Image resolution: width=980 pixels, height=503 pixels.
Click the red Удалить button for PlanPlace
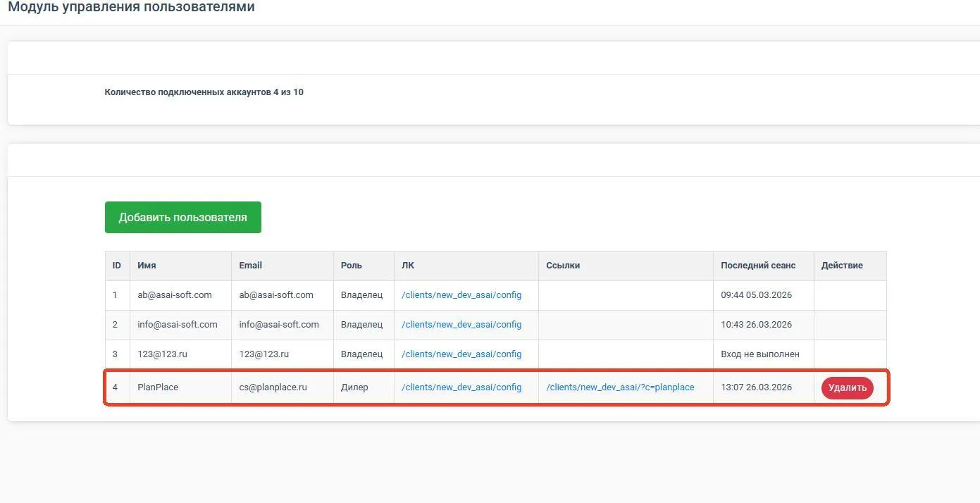pos(847,387)
